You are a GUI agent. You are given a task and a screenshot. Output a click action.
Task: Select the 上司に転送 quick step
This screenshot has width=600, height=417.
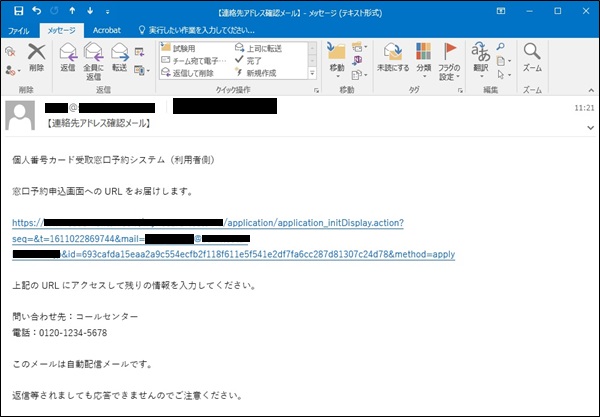point(264,47)
